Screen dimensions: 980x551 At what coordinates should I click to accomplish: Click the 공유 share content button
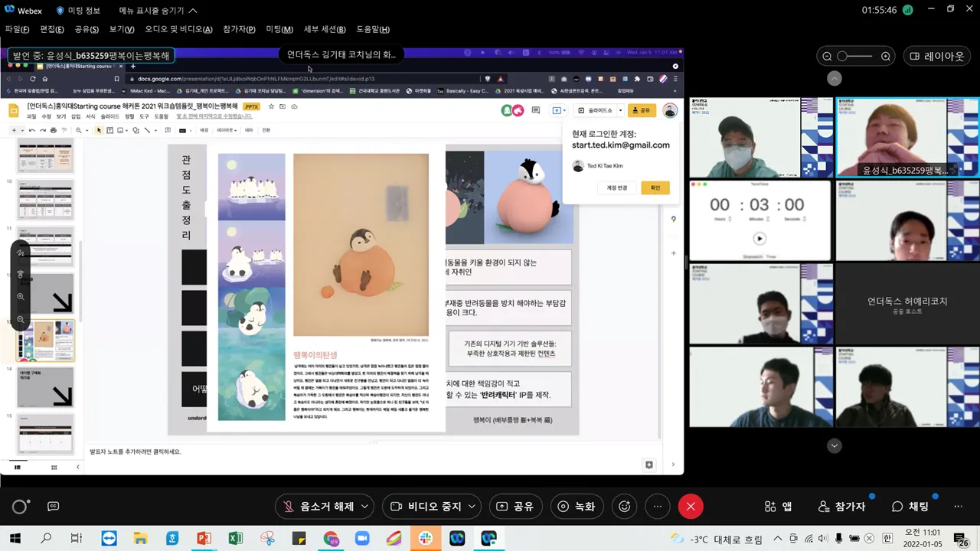click(x=516, y=507)
